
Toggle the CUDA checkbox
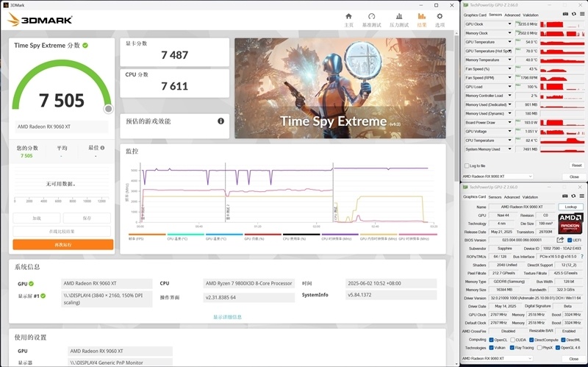[512, 340]
